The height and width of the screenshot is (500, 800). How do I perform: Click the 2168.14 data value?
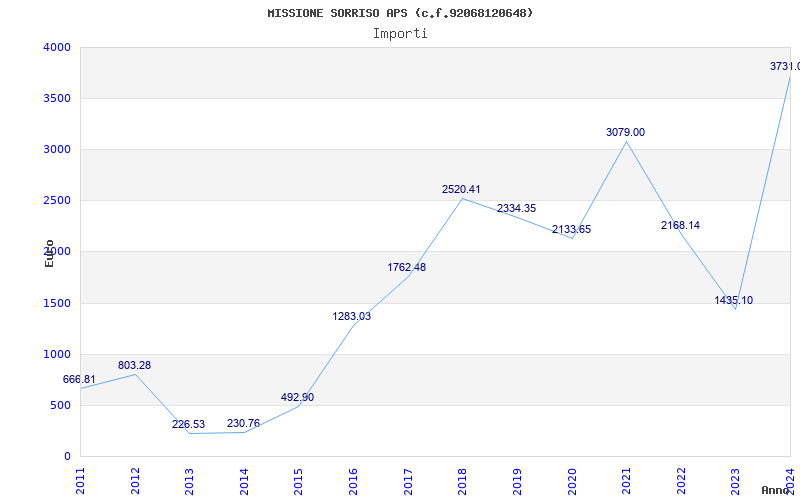(681, 226)
